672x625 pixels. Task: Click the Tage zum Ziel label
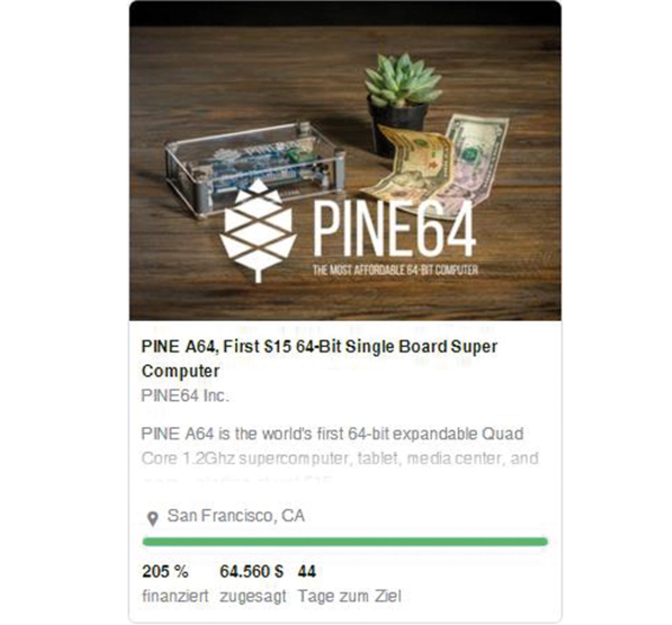350,596
